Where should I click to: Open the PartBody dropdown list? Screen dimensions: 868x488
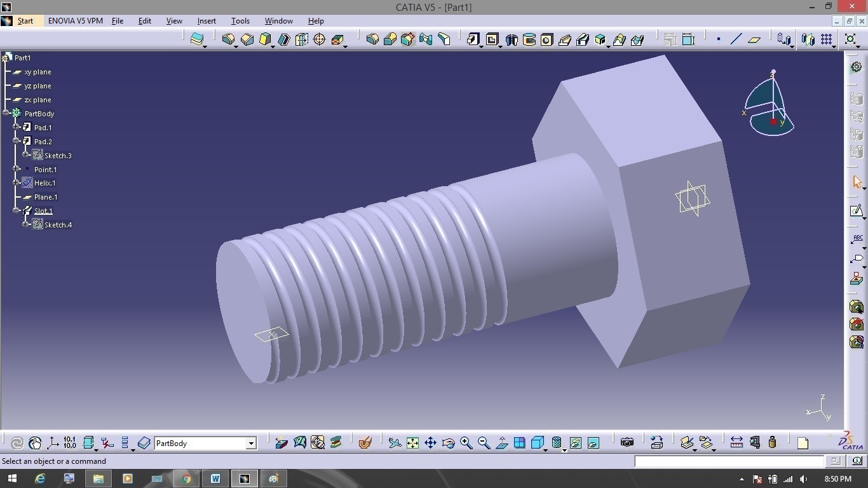(251, 444)
